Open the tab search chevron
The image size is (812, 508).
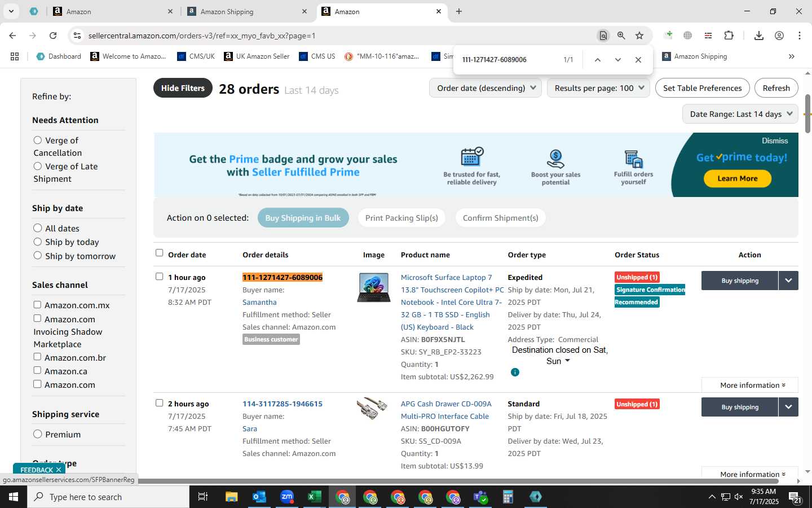(11, 11)
